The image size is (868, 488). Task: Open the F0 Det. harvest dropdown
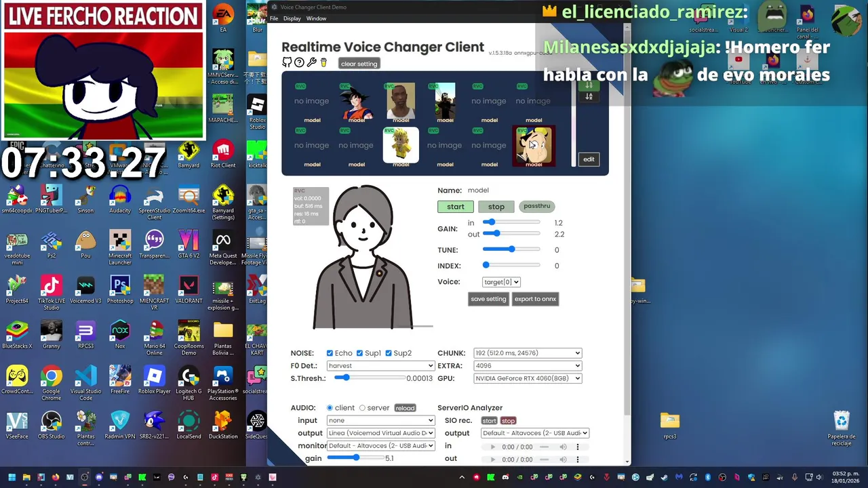(380, 365)
